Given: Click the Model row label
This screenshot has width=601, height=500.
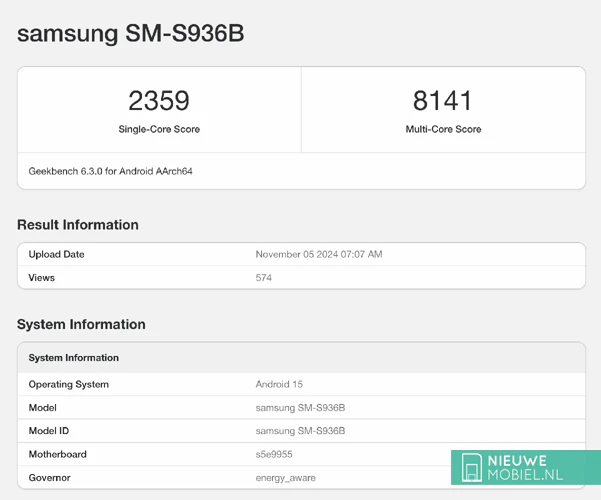Looking at the screenshot, I should (43, 408).
